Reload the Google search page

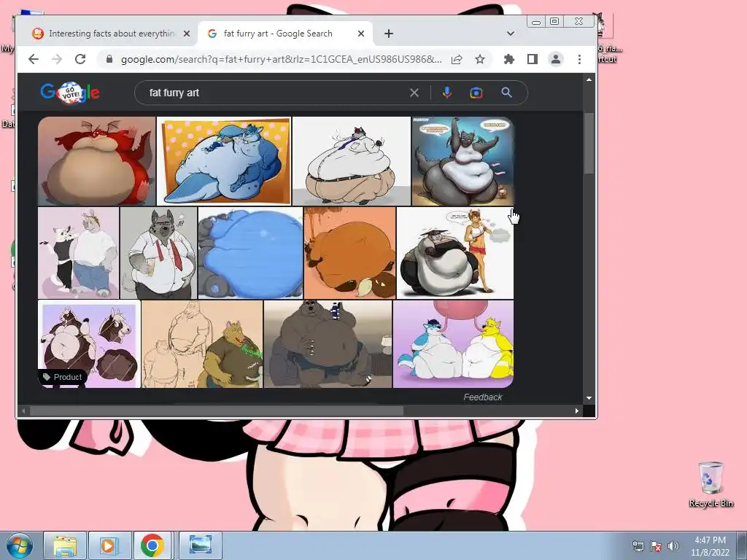(x=80, y=59)
